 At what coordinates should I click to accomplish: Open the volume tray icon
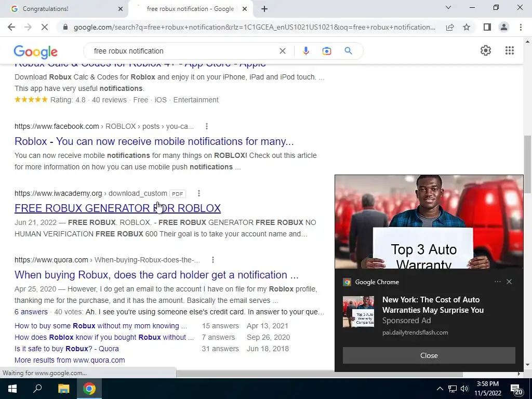(x=464, y=389)
